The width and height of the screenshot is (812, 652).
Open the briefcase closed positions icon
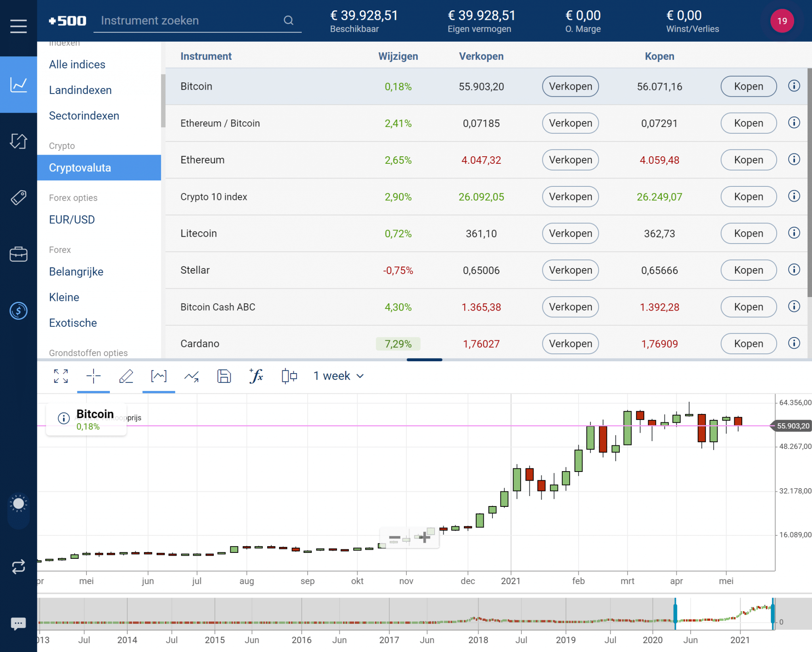[x=18, y=254]
